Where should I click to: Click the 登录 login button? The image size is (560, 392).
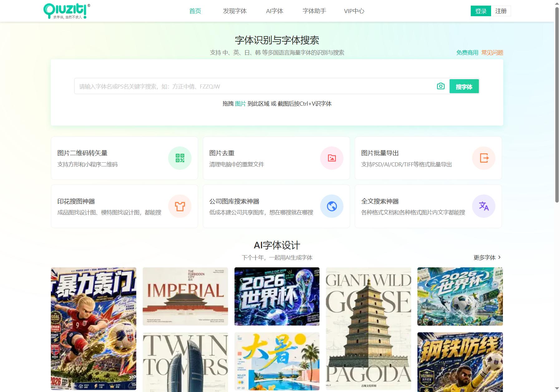(x=481, y=11)
